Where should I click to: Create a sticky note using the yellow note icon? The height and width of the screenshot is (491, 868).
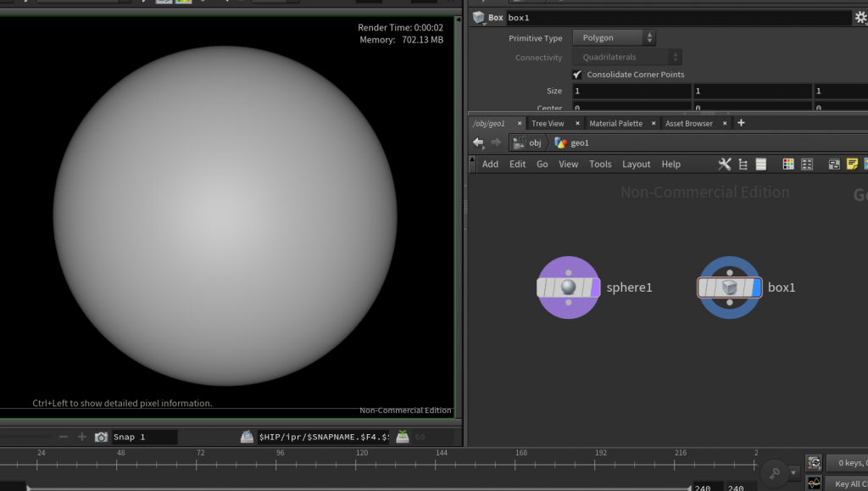(x=851, y=164)
